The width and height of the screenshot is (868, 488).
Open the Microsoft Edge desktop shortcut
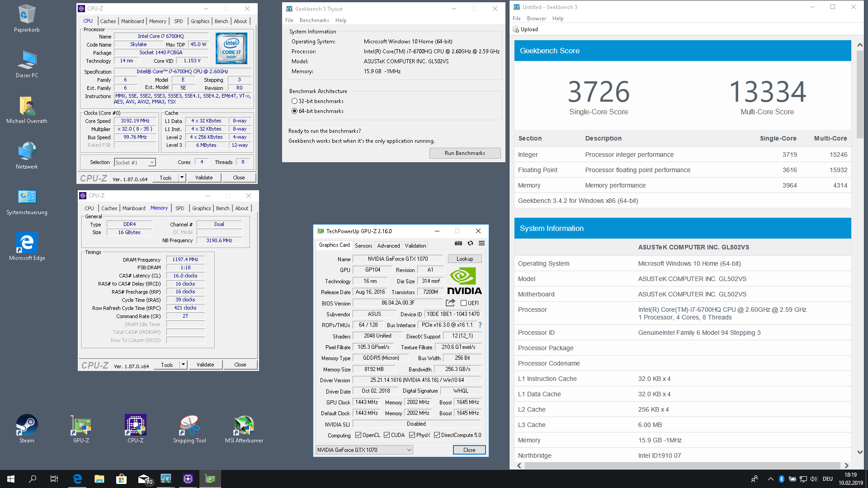(27, 247)
